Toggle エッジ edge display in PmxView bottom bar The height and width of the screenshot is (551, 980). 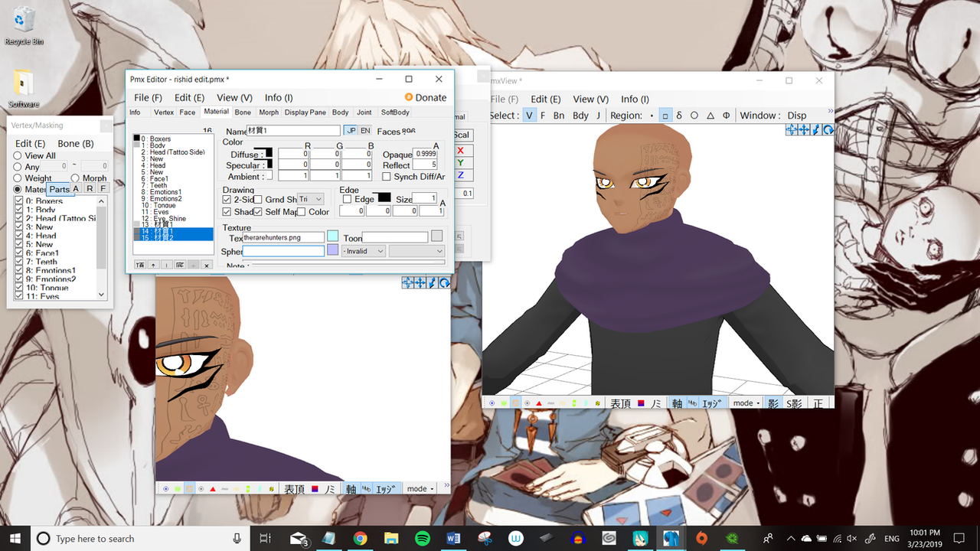(712, 403)
